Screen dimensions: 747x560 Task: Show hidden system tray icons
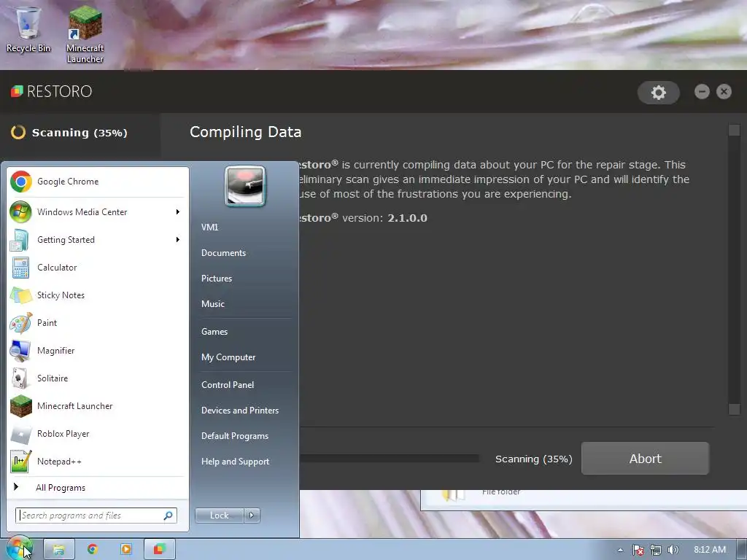point(620,550)
